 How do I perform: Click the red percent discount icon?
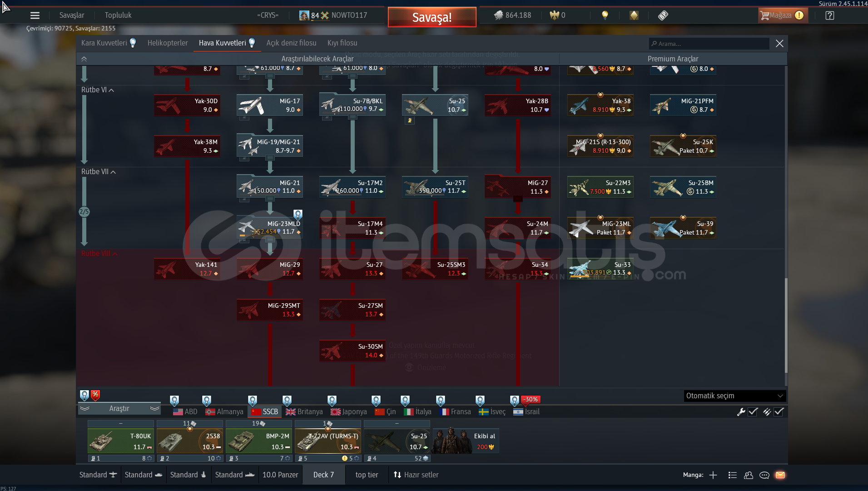click(x=95, y=395)
